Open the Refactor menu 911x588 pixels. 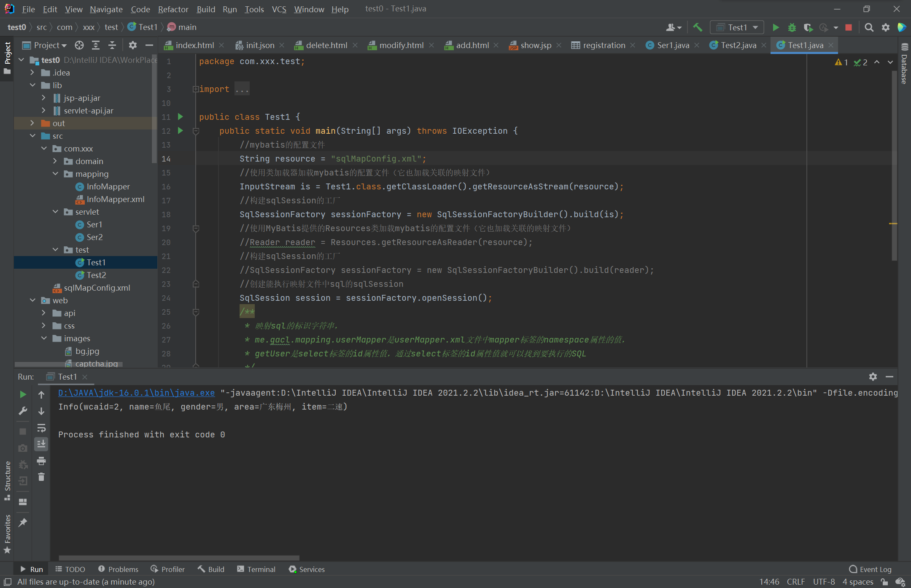[x=173, y=9]
